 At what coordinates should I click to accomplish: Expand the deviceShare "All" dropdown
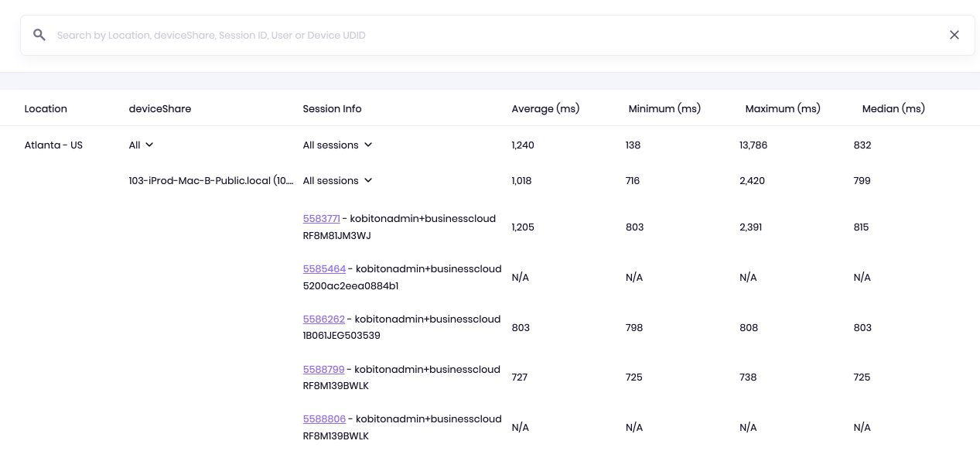coord(142,145)
